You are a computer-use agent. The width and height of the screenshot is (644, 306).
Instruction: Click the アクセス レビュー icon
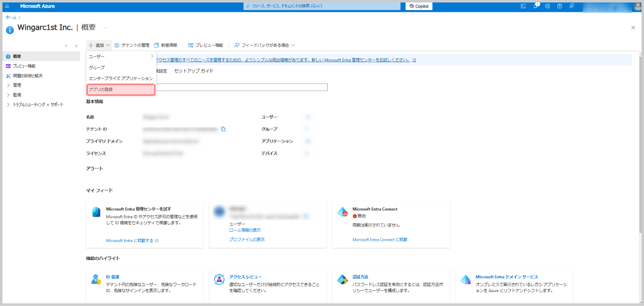coord(219,279)
